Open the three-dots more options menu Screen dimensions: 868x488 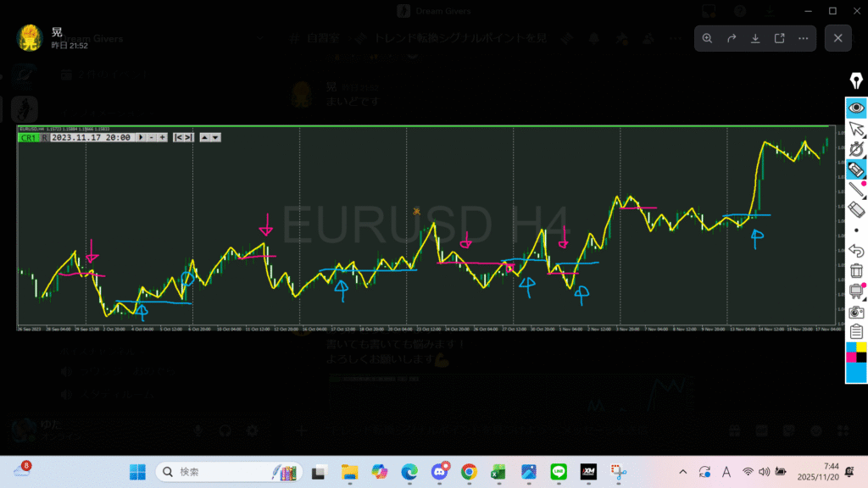[803, 38]
